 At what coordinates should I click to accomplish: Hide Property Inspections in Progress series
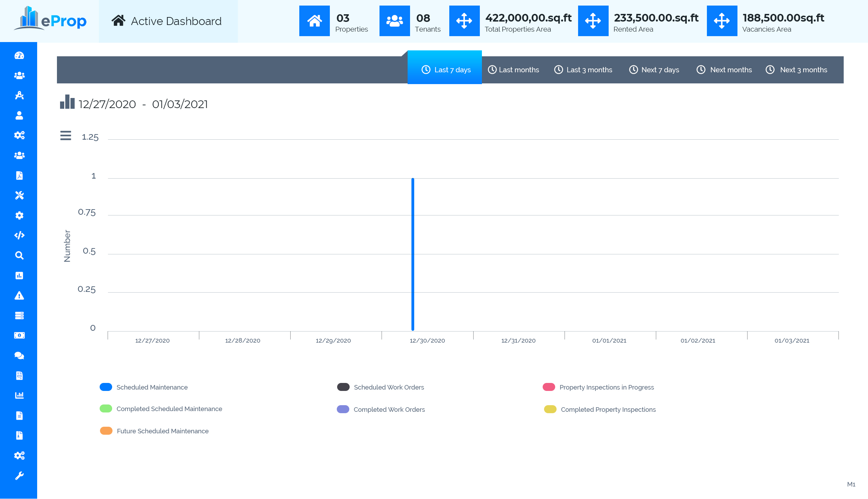click(606, 387)
